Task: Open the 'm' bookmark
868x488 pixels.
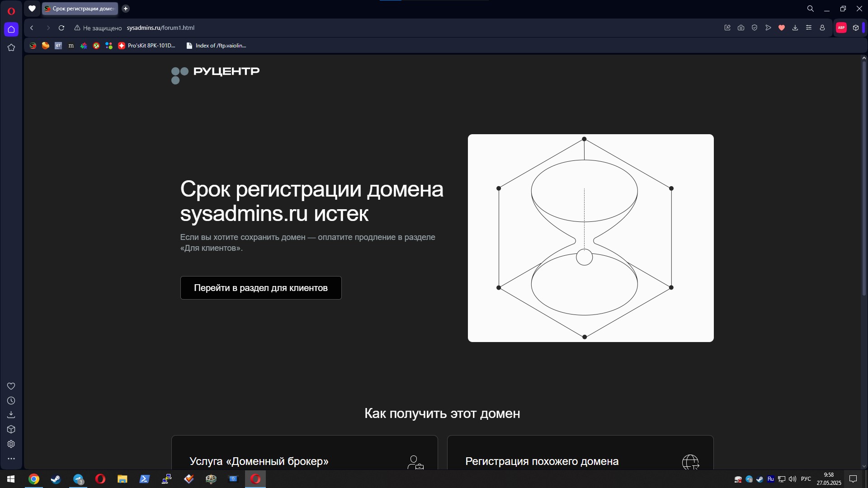Action: click(x=71, y=46)
